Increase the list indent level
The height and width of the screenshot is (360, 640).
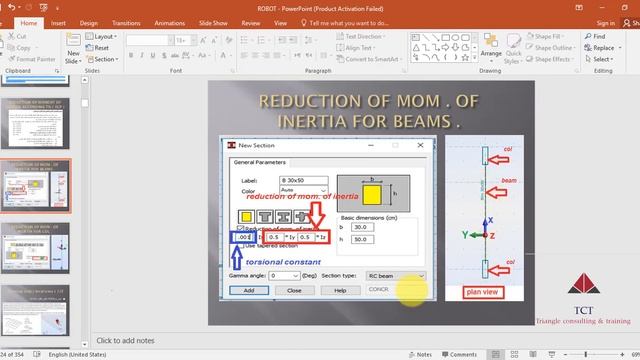pyautogui.click(x=293, y=40)
